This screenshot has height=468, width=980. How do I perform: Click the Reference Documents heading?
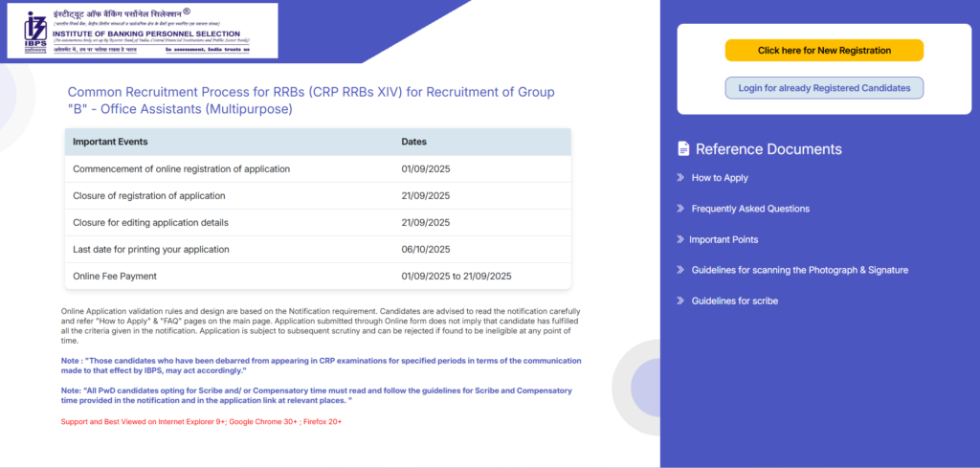(768, 148)
